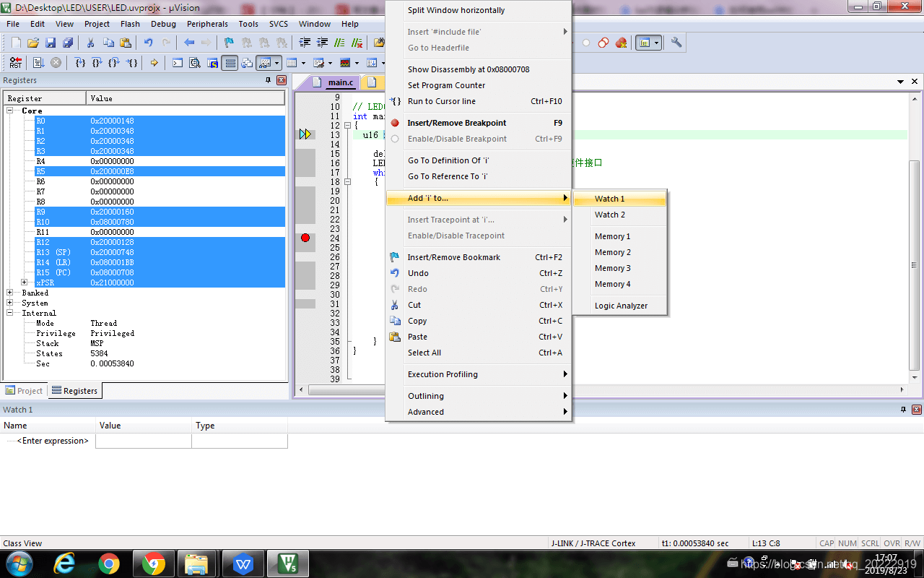924x578 pixels.
Task: Choose Run to Cursor line in the context menu
Action: tap(478, 101)
